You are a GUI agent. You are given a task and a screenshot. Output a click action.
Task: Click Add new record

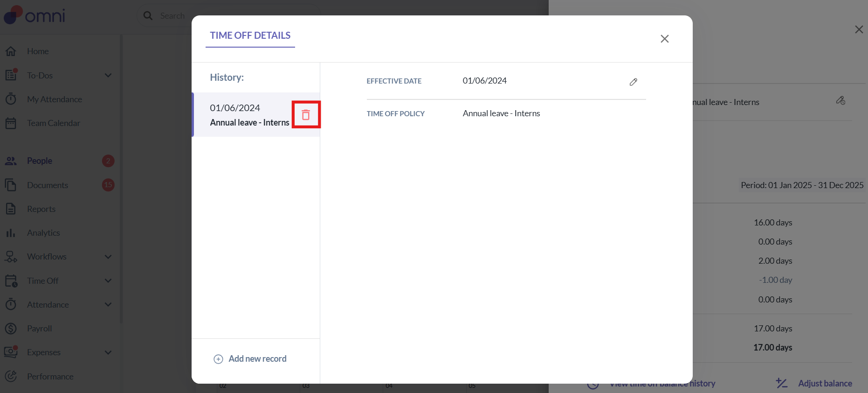coord(250,359)
